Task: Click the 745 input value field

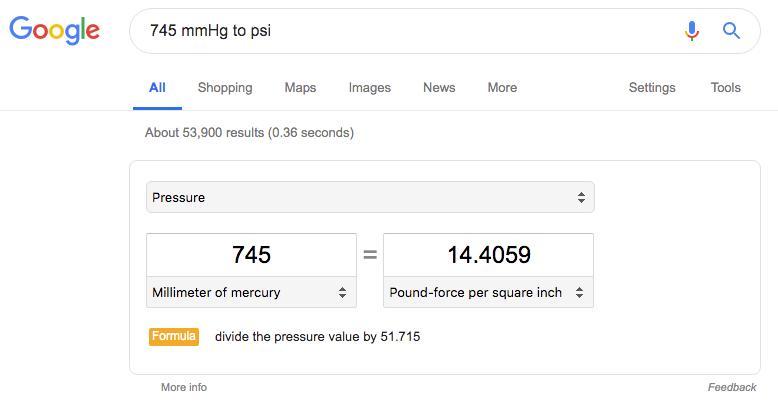Action: tap(251, 255)
